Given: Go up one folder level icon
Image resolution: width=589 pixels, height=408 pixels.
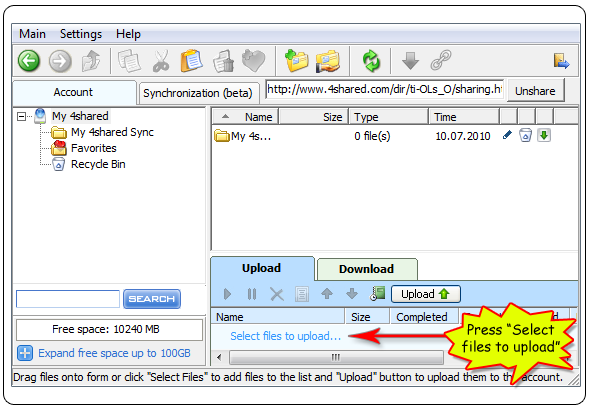Looking at the screenshot, I should 91,60.
